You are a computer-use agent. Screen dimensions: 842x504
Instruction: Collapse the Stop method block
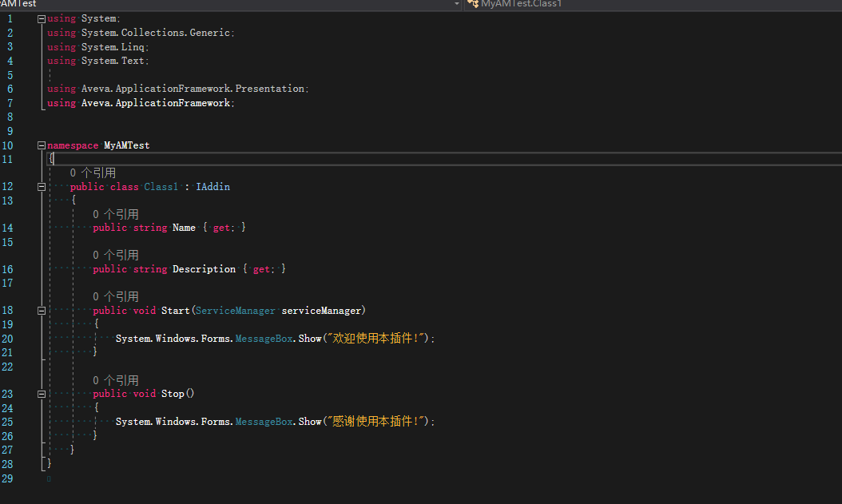[x=41, y=394]
